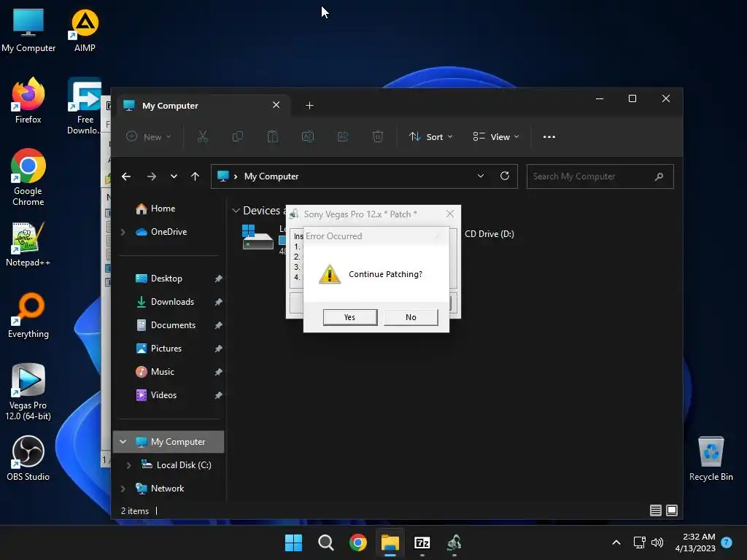Open taskbar Search
Viewport: 747px width, 560px height.
(326, 542)
